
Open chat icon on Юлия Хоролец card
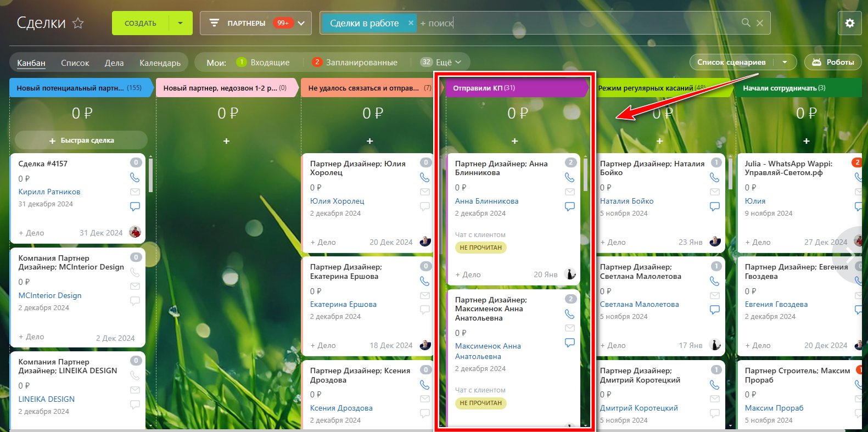(x=424, y=206)
